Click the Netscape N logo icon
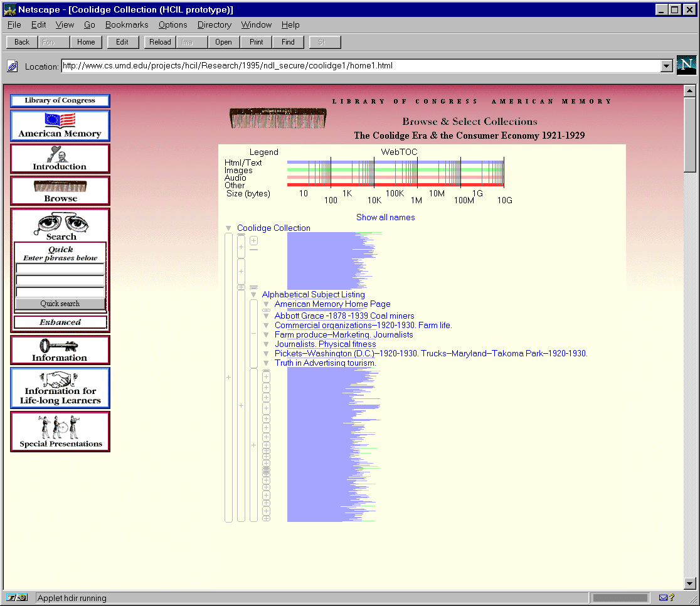 (687, 65)
